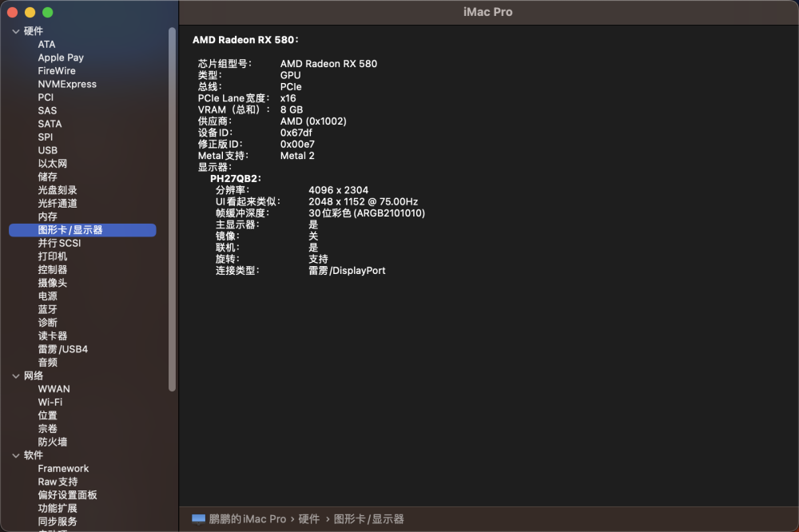799x532 pixels.
Task: Click the AMD (0x1002) vendor value
Action: pyautogui.click(x=313, y=121)
